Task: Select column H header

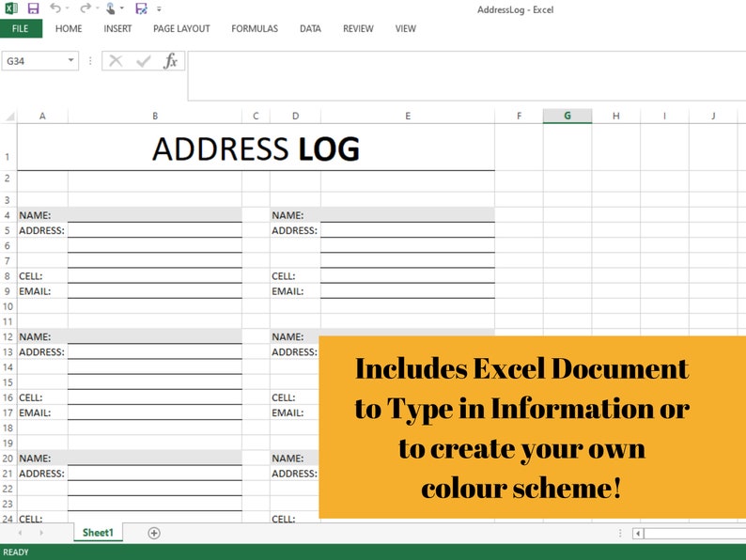Action: [x=616, y=117]
